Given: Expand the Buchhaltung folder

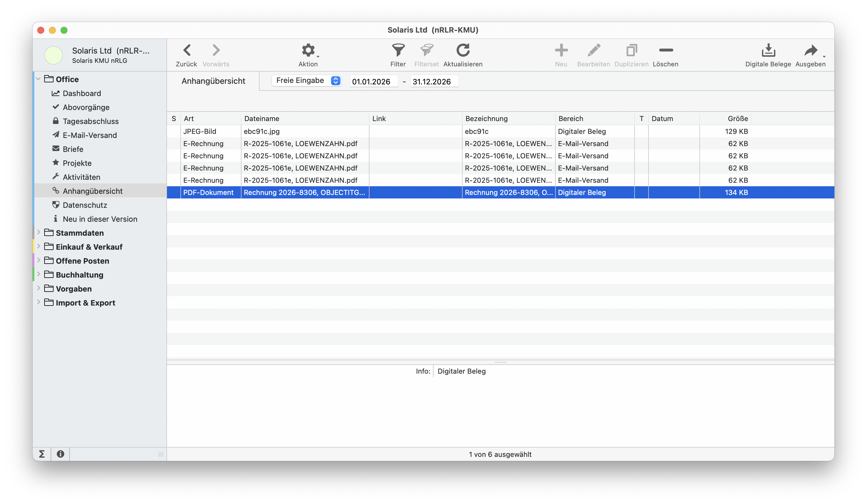Looking at the screenshot, I should click(x=38, y=274).
